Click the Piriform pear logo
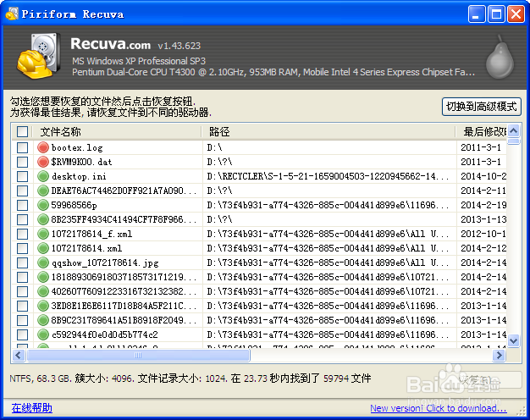The width and height of the screenshot is (530, 420). pyautogui.click(x=500, y=57)
